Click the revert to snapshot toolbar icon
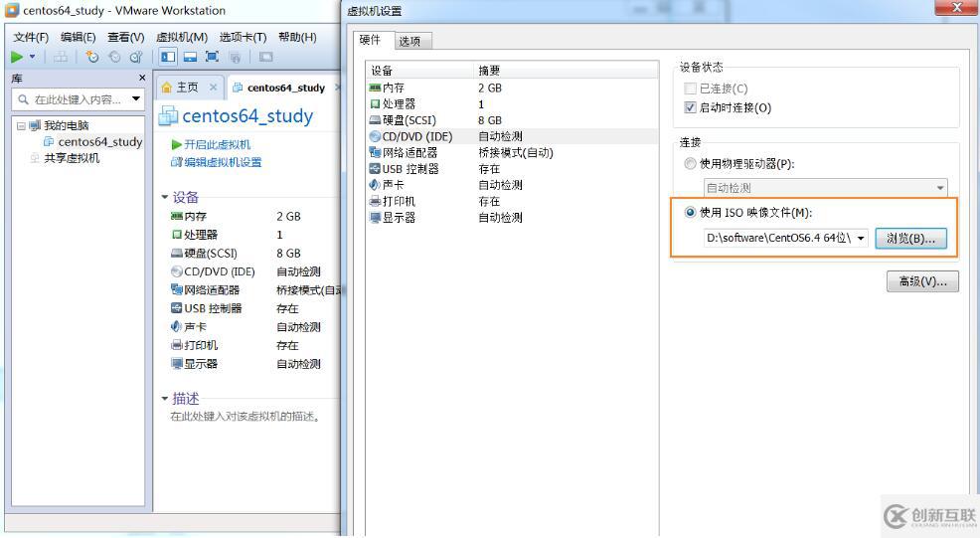The height and width of the screenshot is (538, 980). (114, 57)
